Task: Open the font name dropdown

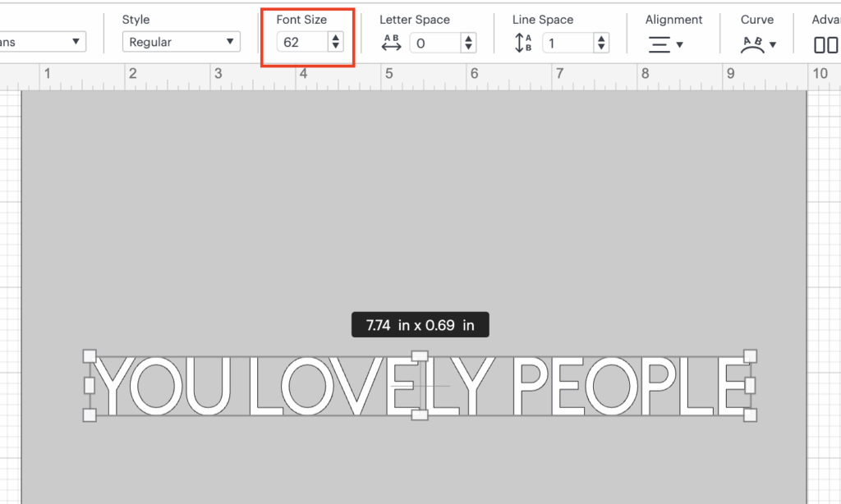Action: click(x=43, y=42)
